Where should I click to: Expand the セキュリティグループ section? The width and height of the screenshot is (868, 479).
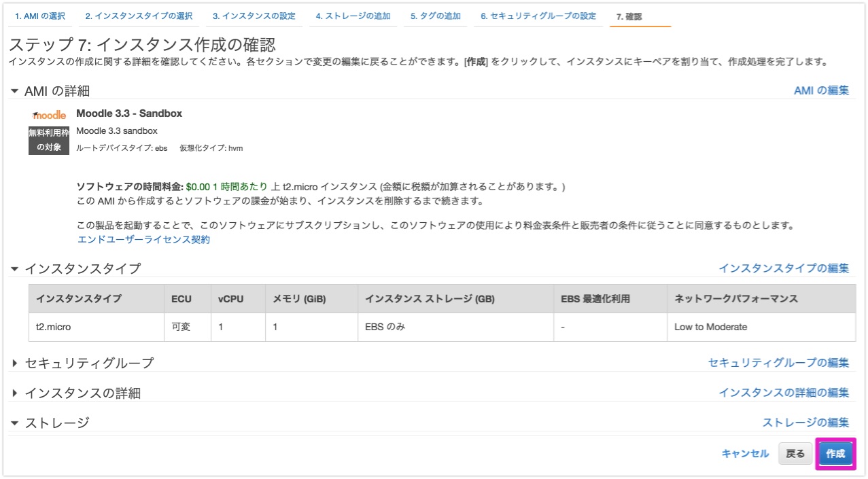point(15,363)
